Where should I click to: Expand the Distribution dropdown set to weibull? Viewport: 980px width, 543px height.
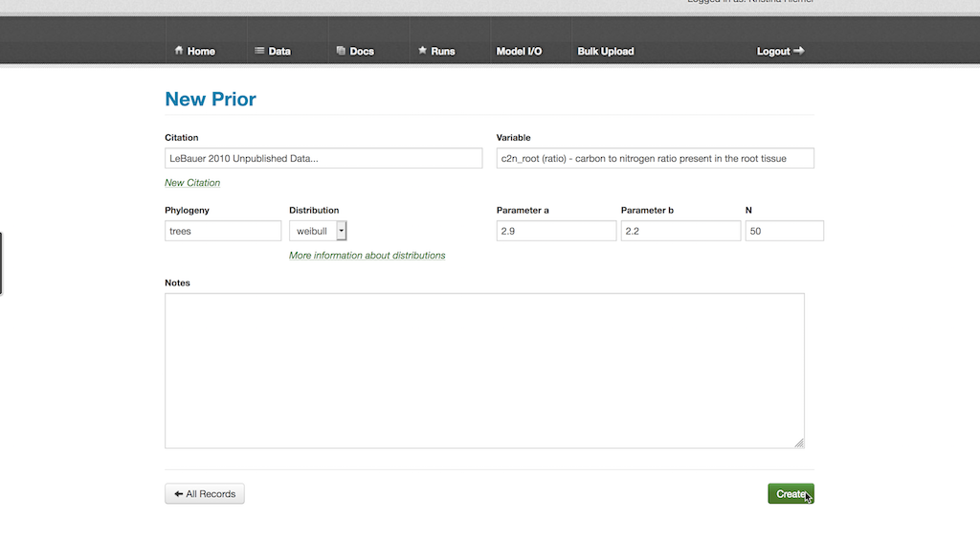pyautogui.click(x=342, y=231)
